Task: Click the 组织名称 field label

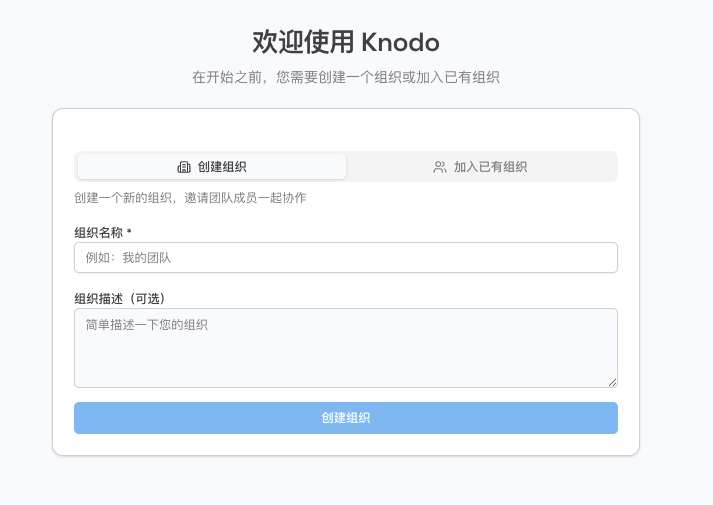Action: click(98, 232)
